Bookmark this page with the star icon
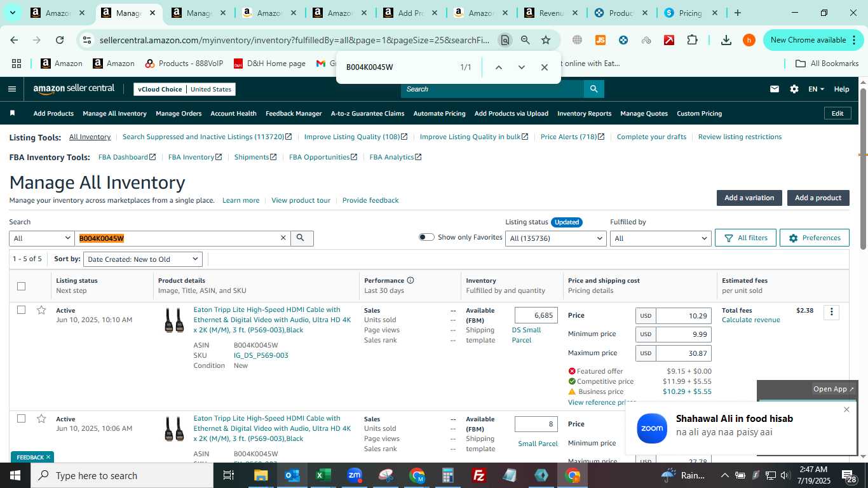This screenshot has height=488, width=868. click(546, 40)
